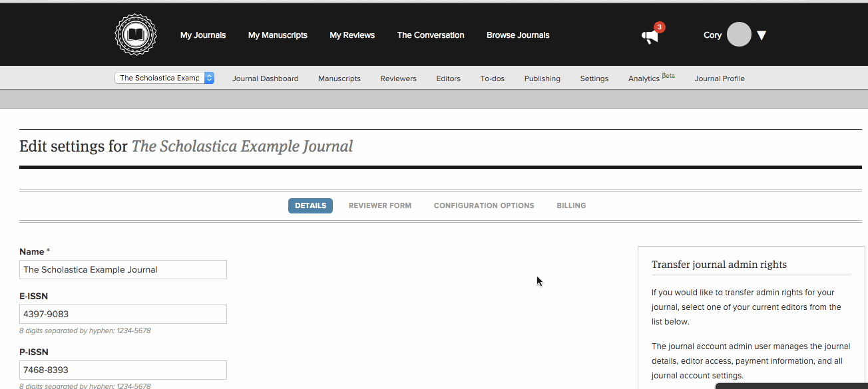868x389 pixels.
Task: Open the Reviewers section
Action: click(x=398, y=78)
